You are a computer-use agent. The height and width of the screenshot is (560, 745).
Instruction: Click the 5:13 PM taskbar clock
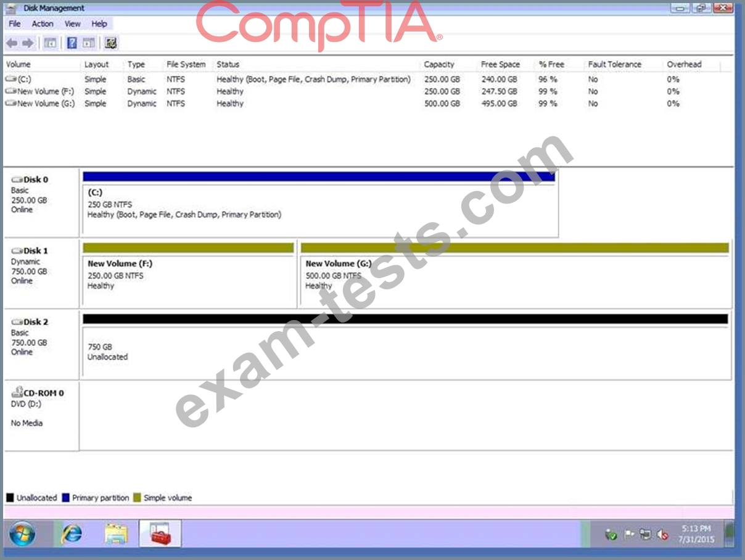coord(696,529)
